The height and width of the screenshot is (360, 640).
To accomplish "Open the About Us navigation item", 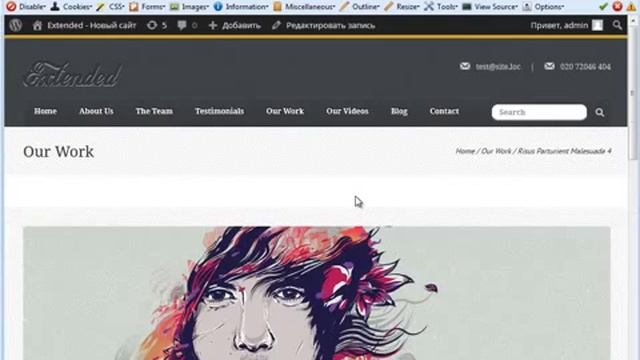I will click(96, 111).
